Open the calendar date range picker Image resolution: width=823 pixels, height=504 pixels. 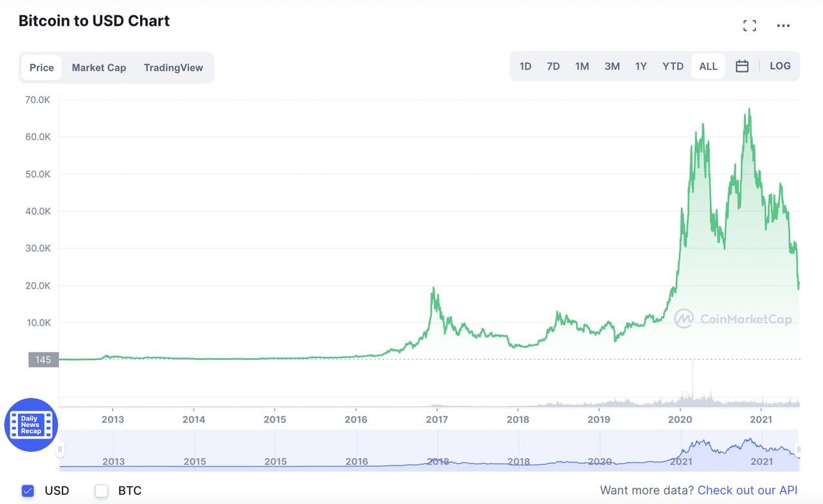pyautogui.click(x=742, y=66)
